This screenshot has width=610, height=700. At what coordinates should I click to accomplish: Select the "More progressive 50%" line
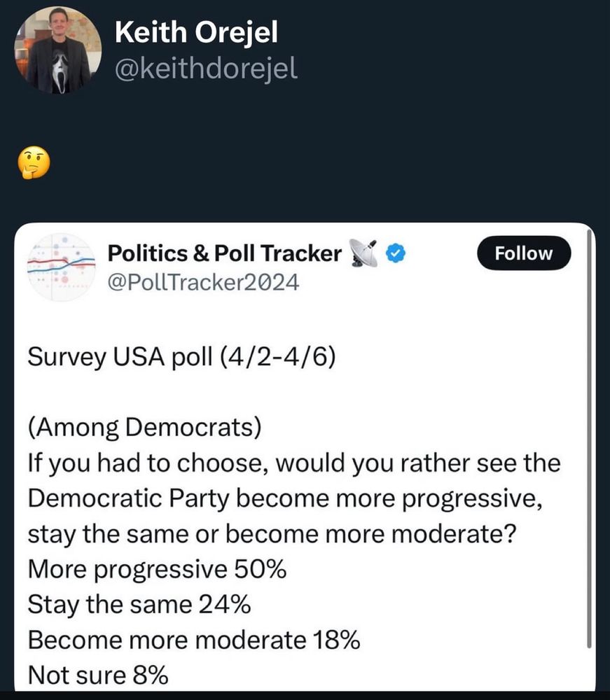[x=157, y=569]
